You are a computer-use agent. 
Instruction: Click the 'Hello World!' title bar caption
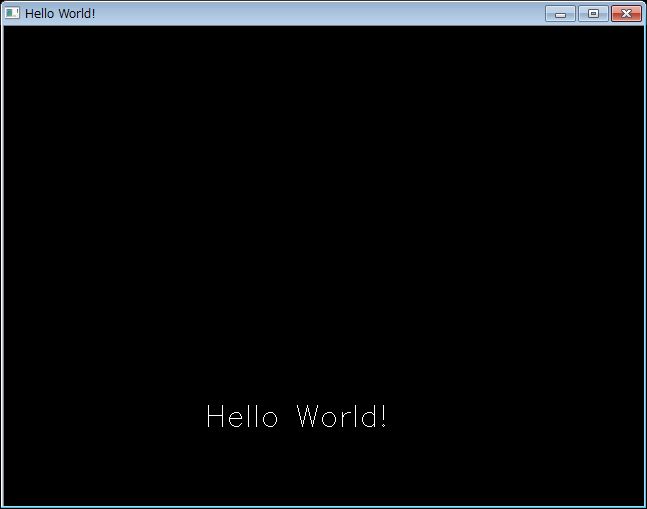pos(60,14)
